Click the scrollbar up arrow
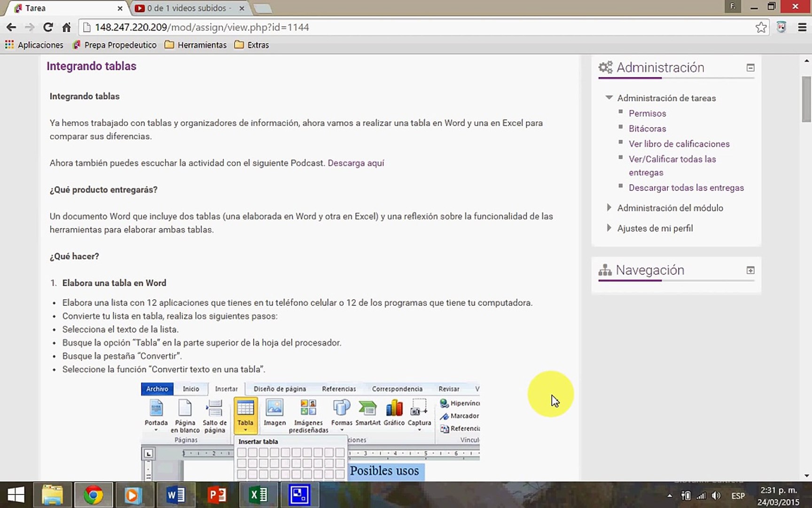The image size is (812, 508). tap(806, 61)
